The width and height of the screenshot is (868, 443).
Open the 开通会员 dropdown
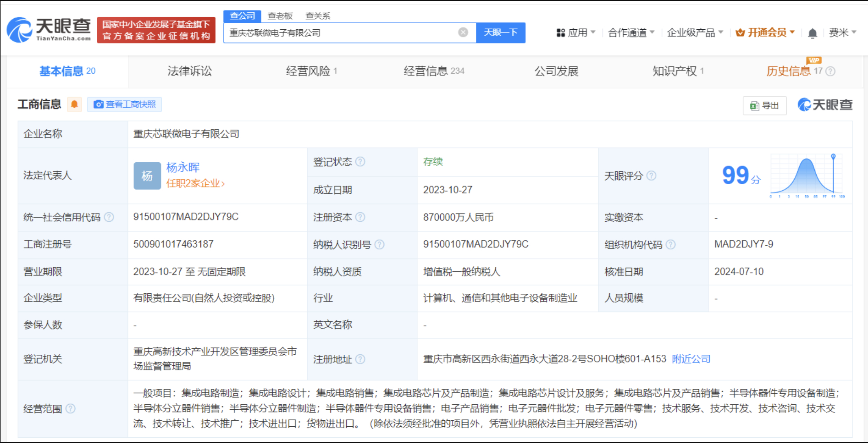[765, 33]
